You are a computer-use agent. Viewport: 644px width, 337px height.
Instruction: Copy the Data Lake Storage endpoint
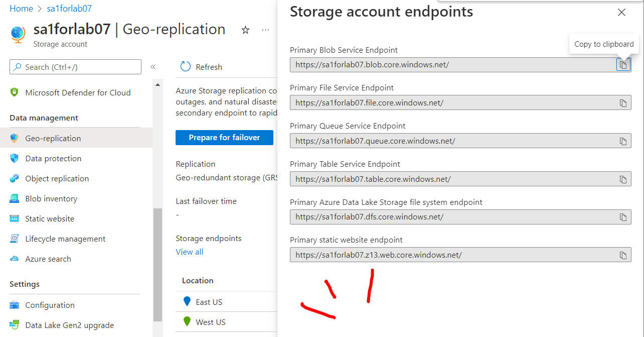623,217
